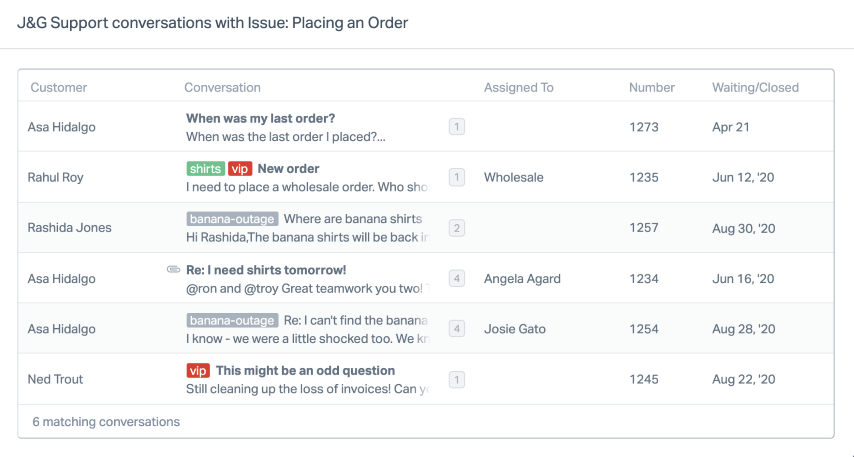Image resolution: width=854 pixels, height=457 pixels.
Task: Click the Assigned To column header
Action: tap(518, 88)
